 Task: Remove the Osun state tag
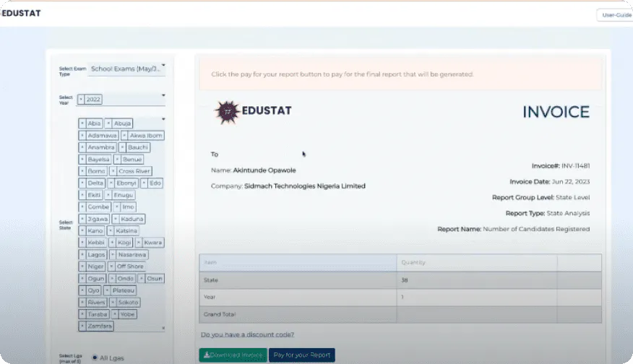(142, 279)
